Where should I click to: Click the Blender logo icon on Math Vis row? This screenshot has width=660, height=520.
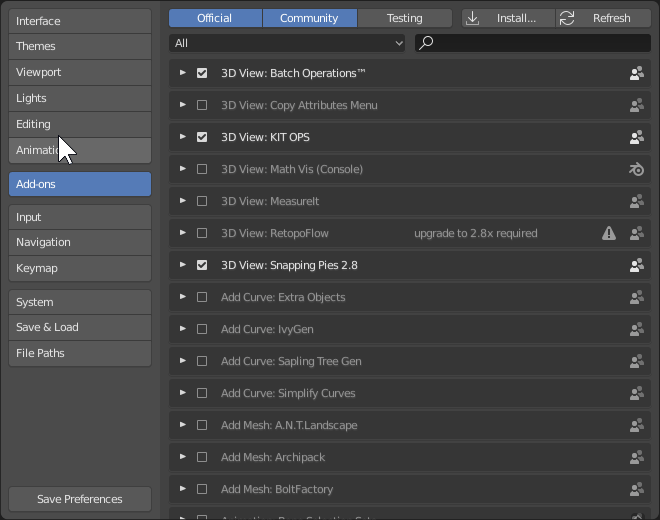click(636, 169)
